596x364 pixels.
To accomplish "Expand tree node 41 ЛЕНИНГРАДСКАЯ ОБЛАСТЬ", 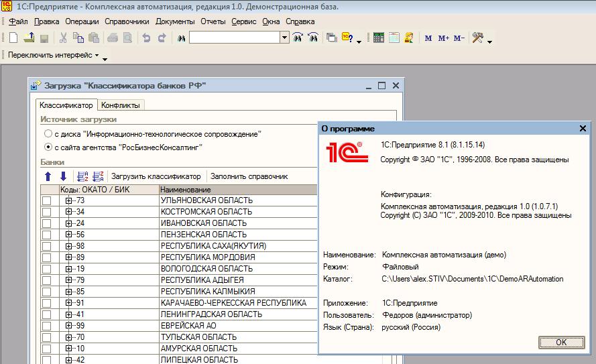I will tap(68, 314).
